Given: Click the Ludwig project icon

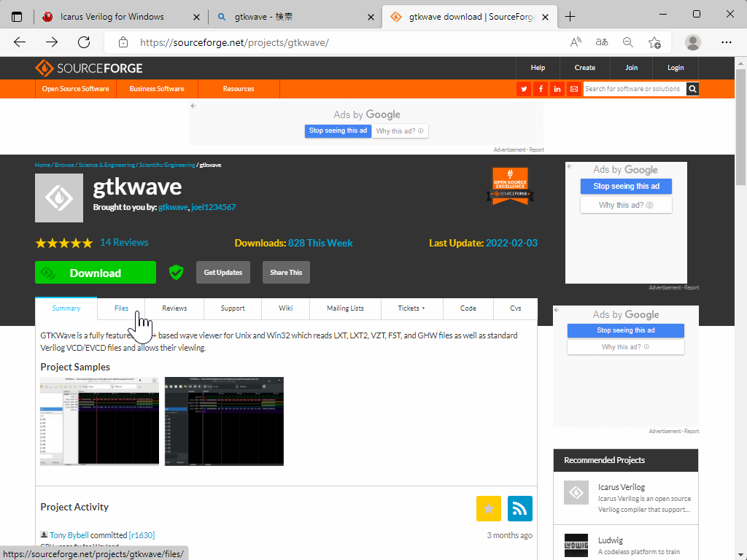Looking at the screenshot, I should pyautogui.click(x=576, y=545).
